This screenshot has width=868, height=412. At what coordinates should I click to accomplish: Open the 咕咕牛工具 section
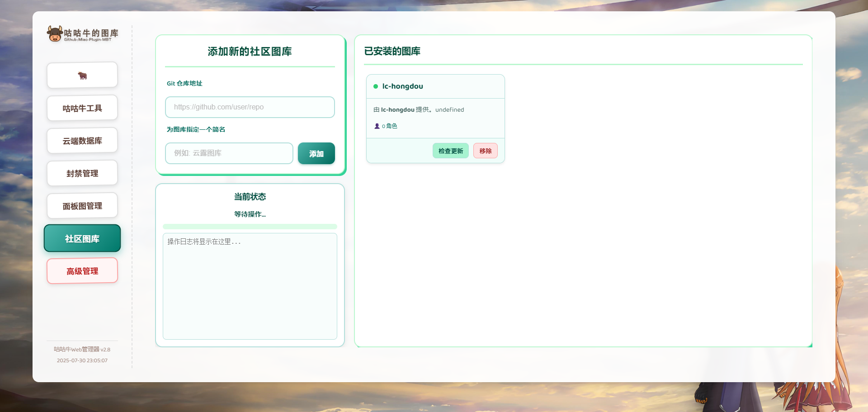pos(82,108)
